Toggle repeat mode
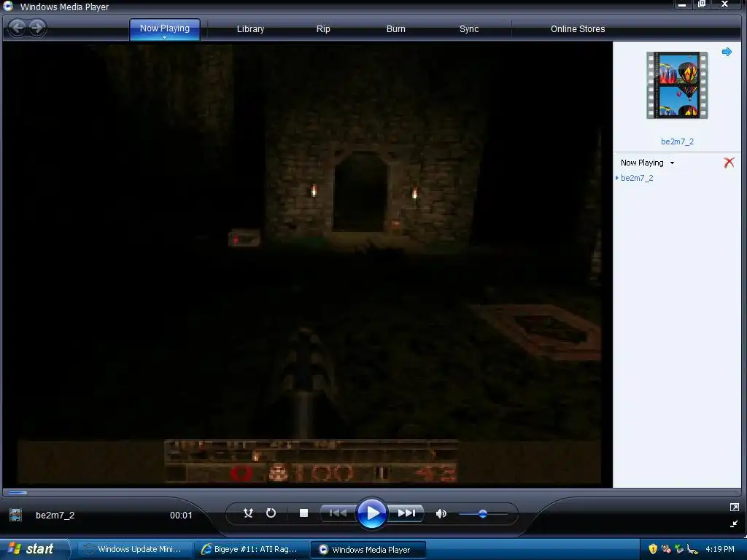 click(x=271, y=513)
